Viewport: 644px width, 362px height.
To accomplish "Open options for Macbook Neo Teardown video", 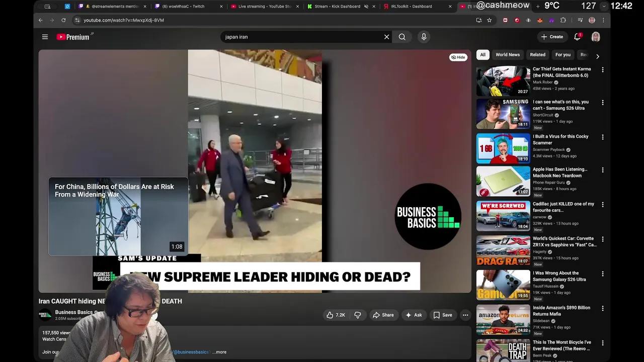I will (603, 170).
